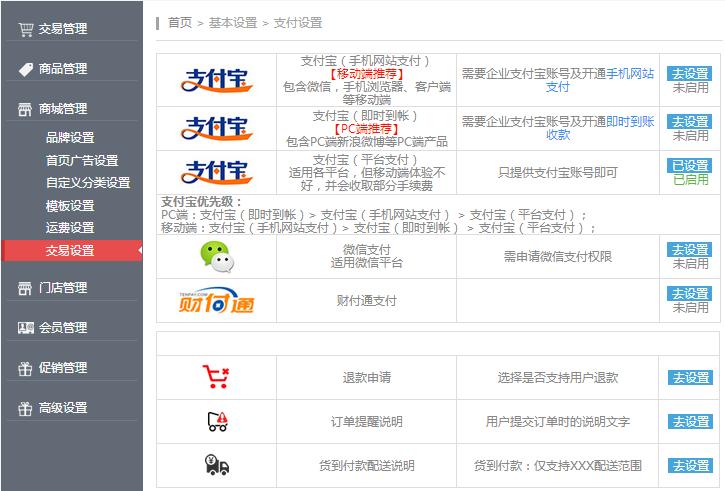The width and height of the screenshot is (725, 491).
Task: Select 品牌设置 submenu item
Action: [70, 138]
